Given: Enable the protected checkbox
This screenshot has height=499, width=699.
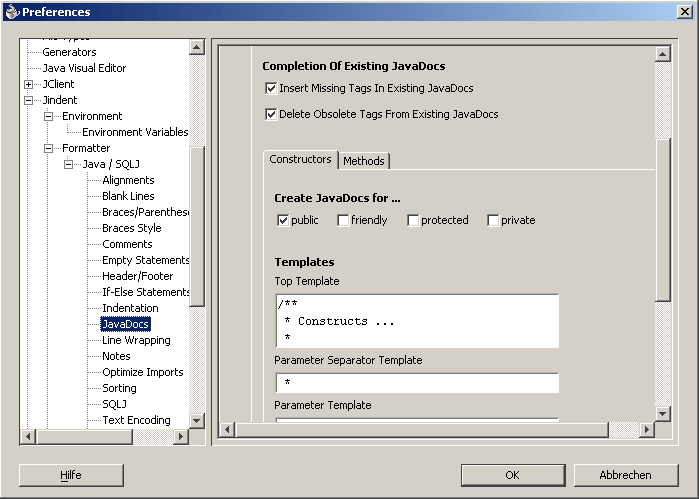Looking at the screenshot, I should tap(413, 220).
